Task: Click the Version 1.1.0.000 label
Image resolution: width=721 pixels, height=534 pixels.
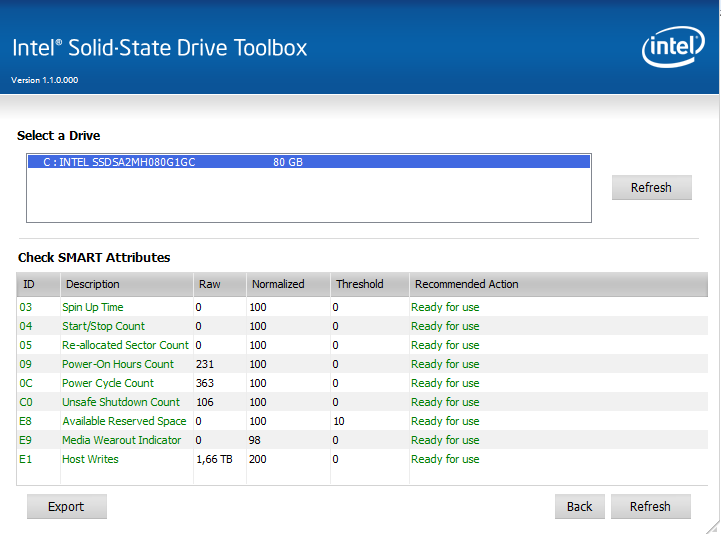Action: click(x=45, y=80)
